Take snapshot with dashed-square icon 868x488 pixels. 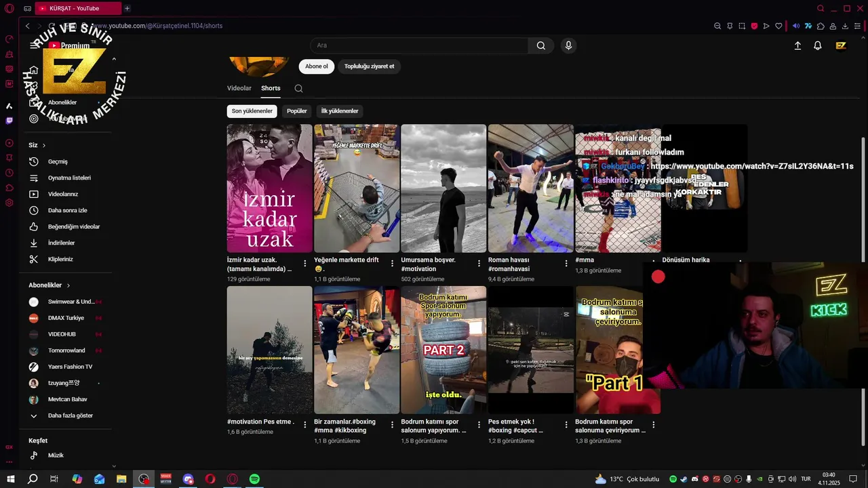(742, 26)
